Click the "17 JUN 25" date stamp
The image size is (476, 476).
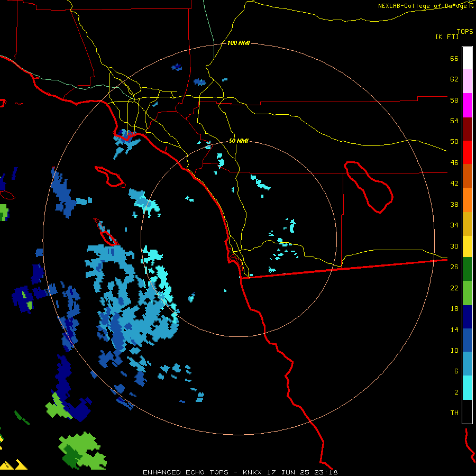[288, 472]
